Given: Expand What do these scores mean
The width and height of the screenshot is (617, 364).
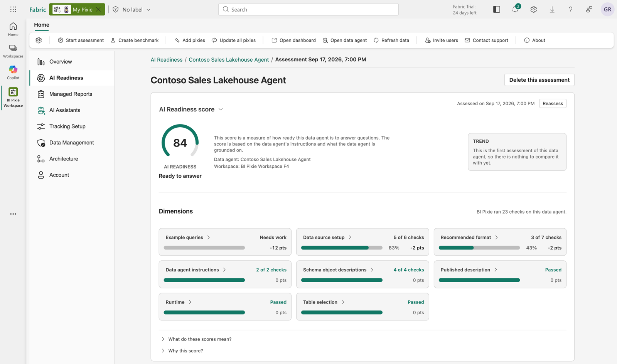Looking at the screenshot, I should [x=196, y=339].
